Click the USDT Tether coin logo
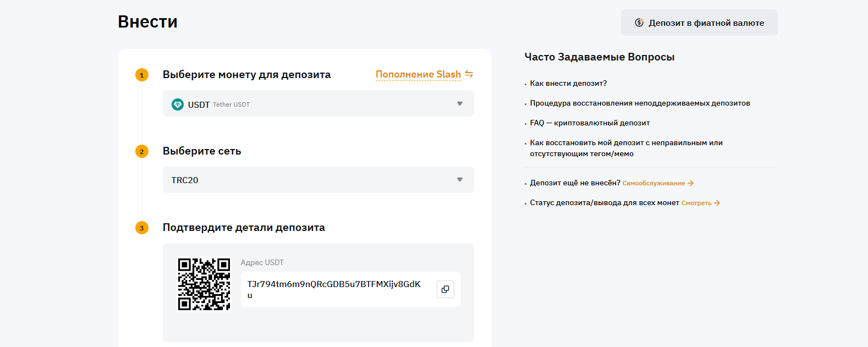Viewport: 868px width, 347px height. tap(178, 104)
